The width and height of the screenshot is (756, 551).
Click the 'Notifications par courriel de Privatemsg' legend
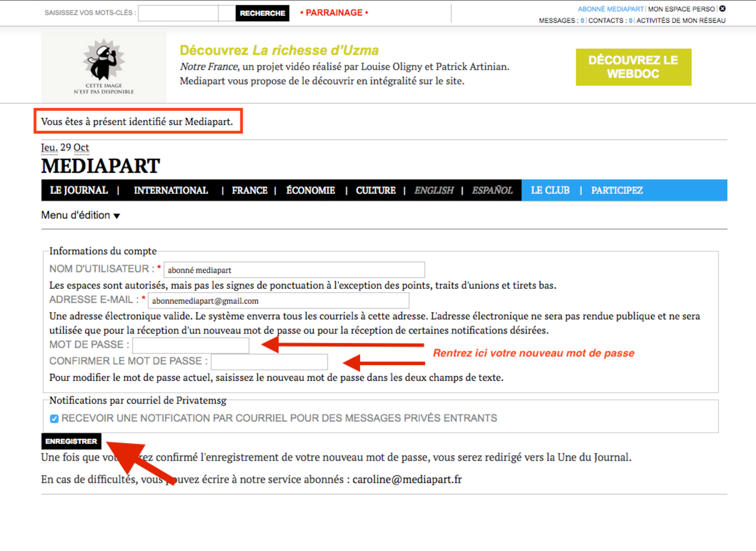pos(138,400)
